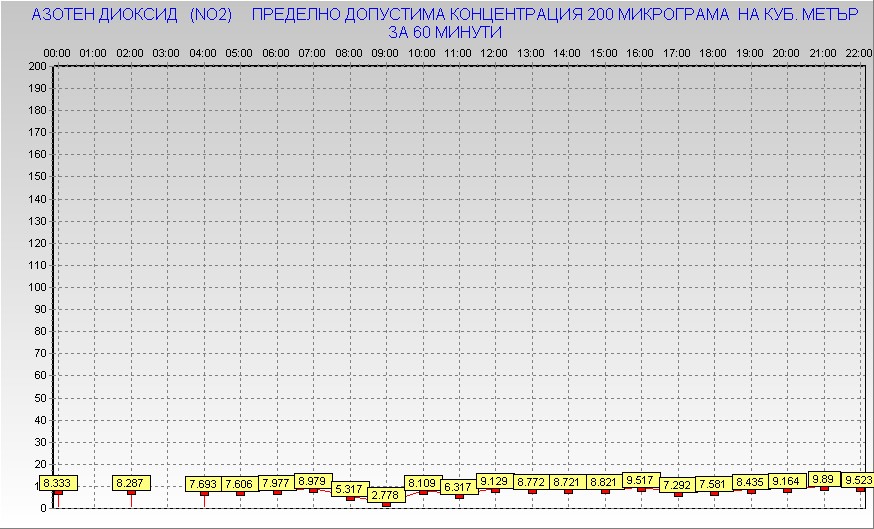Select the 8.109 data label
This screenshot has width=874, height=529.
tap(422, 482)
